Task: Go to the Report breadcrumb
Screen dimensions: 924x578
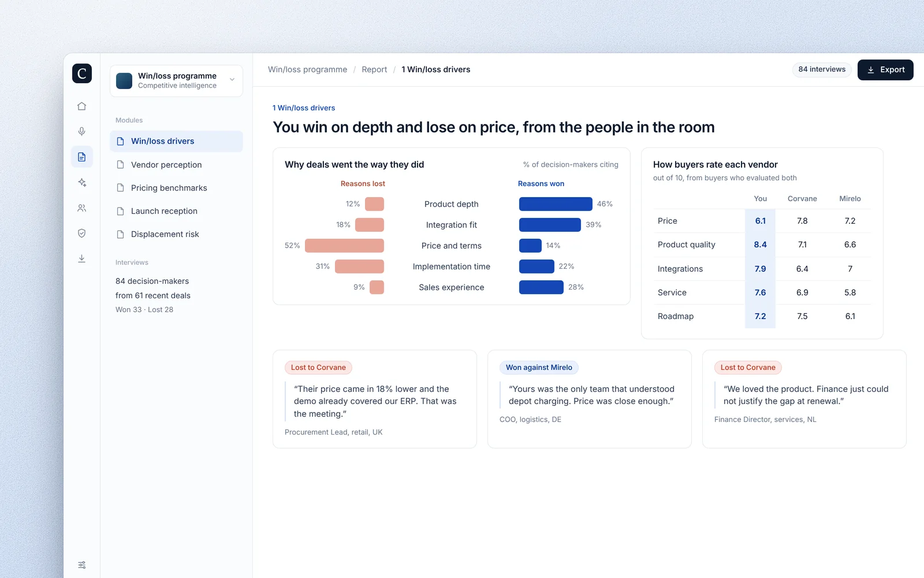Action: 374,69
